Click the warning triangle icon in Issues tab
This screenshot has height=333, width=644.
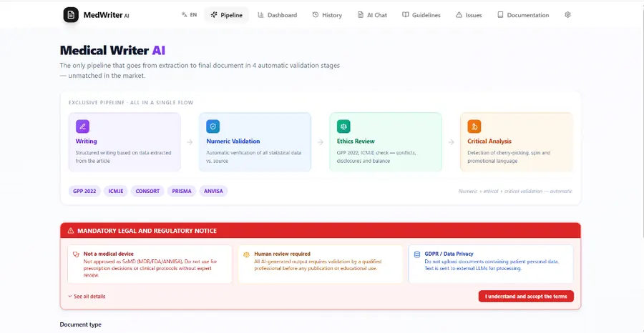click(x=459, y=15)
